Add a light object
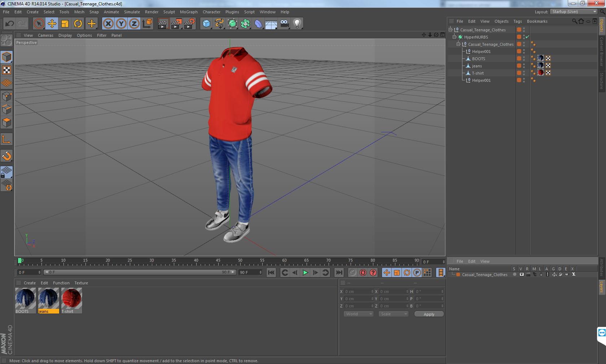The image size is (606, 364). (297, 24)
